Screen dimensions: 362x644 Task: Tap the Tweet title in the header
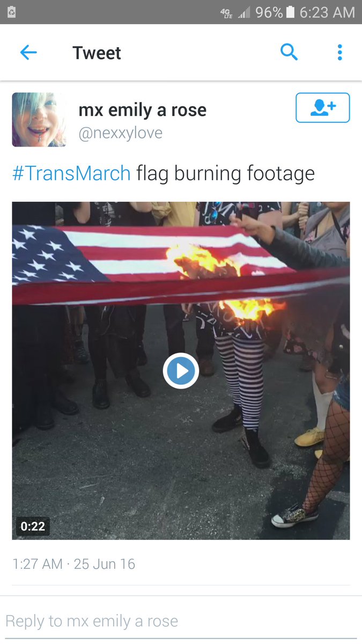[x=97, y=53]
